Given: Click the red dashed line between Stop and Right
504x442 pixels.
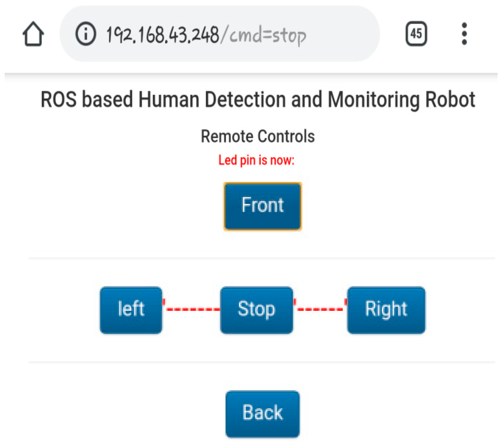Looking at the screenshot, I should [320, 309].
